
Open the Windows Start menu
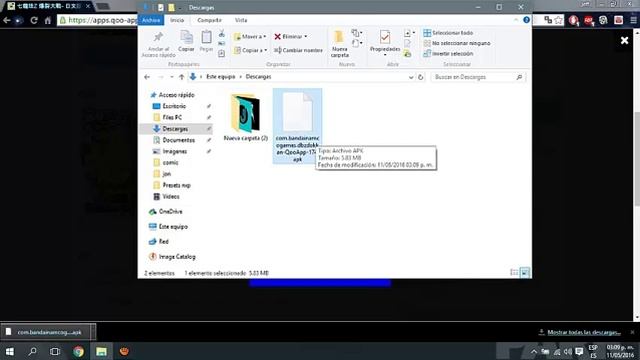(10, 351)
